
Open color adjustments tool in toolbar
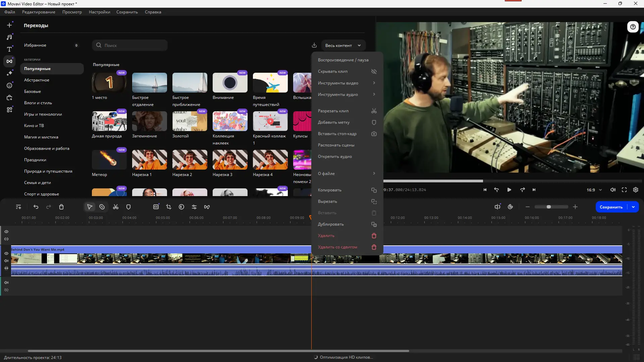click(181, 207)
